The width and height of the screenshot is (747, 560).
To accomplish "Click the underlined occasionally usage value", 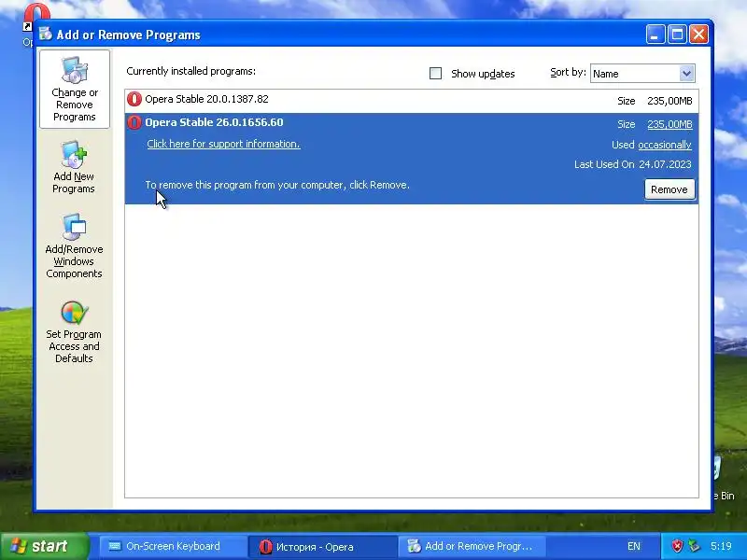I will click(x=665, y=145).
